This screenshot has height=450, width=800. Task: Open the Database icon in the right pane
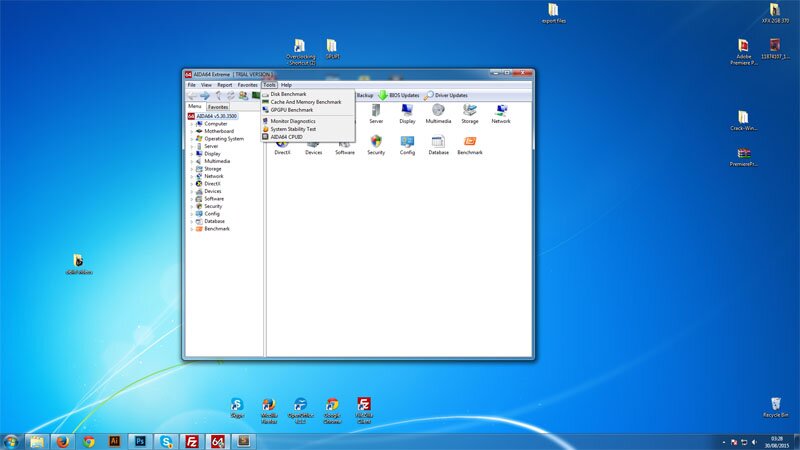click(438, 145)
